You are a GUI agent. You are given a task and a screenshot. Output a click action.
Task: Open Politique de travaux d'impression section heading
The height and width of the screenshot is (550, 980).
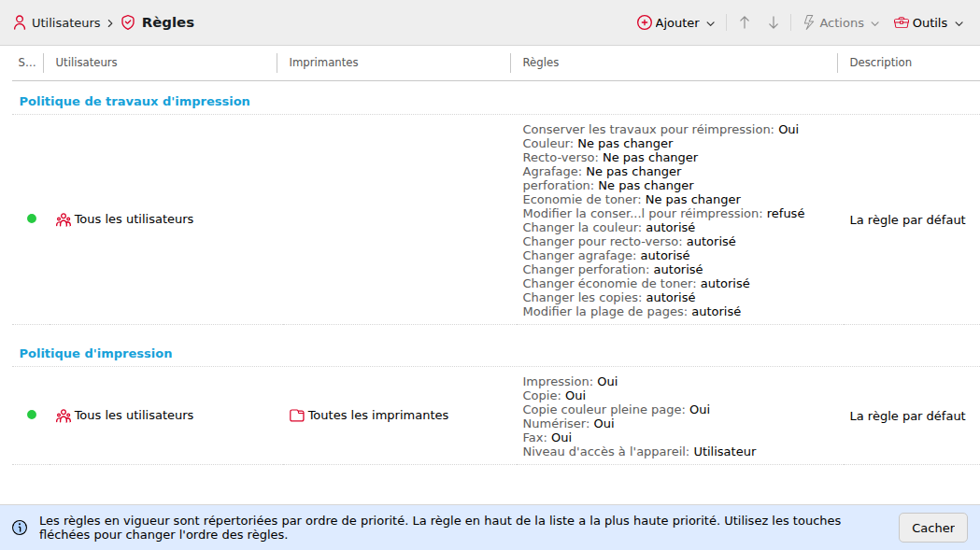[x=135, y=101]
